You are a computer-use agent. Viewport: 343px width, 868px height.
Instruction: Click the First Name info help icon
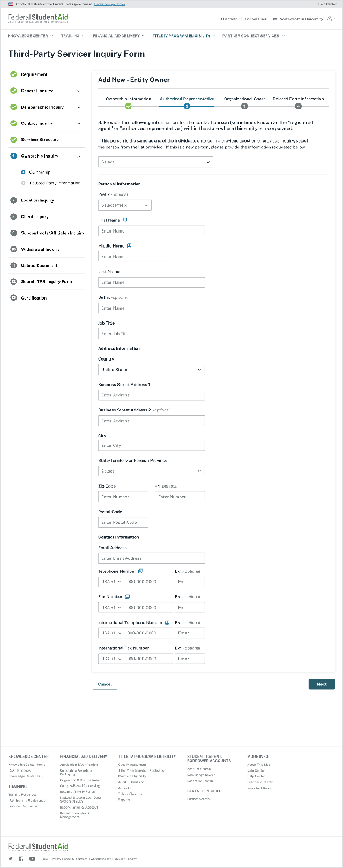point(125,220)
